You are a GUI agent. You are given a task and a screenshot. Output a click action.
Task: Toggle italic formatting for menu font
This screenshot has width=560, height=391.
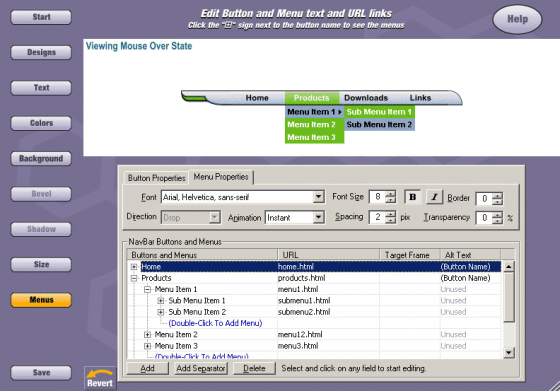[434, 197]
